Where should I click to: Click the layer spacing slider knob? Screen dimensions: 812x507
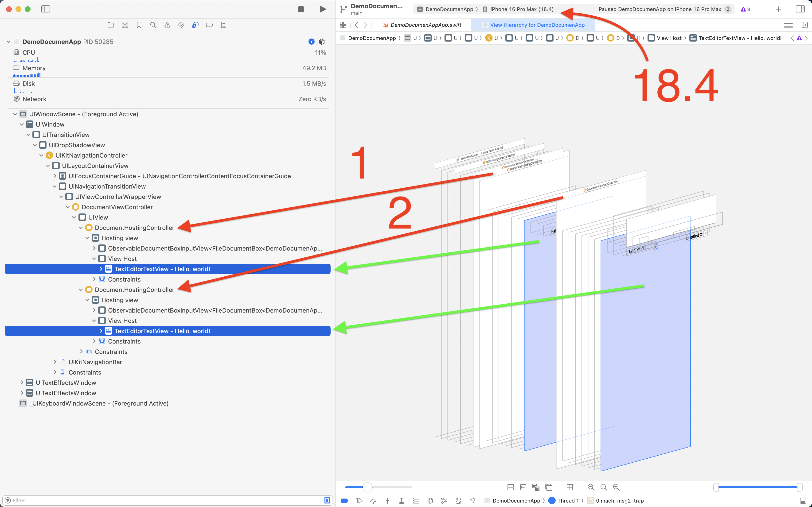[x=367, y=487]
